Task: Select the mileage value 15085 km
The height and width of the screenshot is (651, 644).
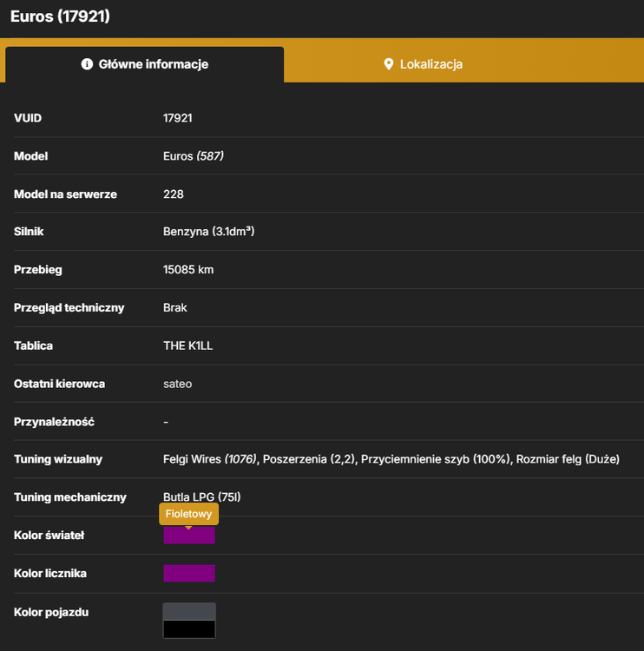Action: click(188, 270)
